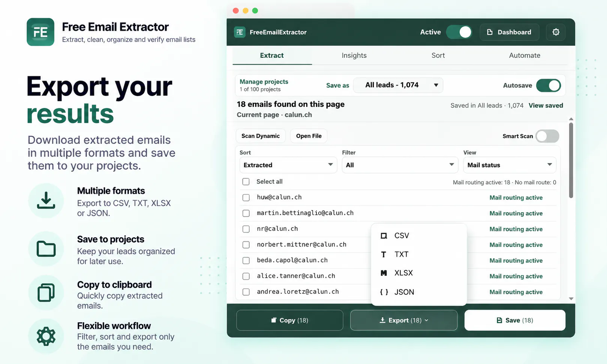The width and height of the screenshot is (607, 364).
Task: Click the Copy (18) button
Action: [x=290, y=320]
